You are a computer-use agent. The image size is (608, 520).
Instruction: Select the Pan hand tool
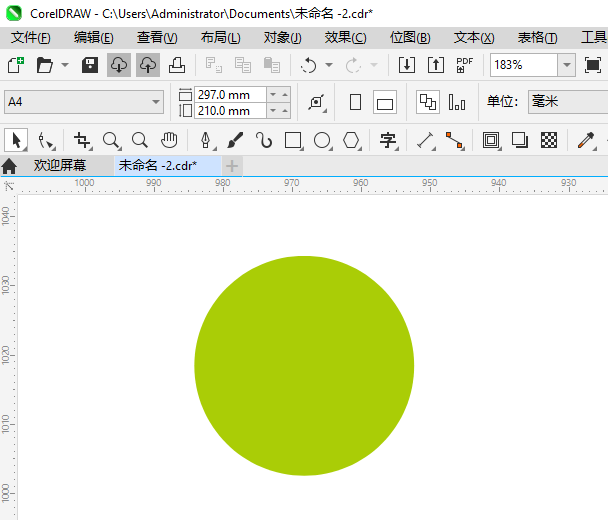(169, 140)
